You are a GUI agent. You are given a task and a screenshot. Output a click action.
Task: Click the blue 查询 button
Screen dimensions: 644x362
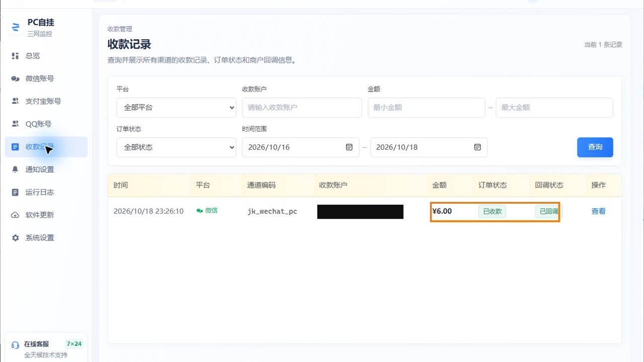(595, 147)
